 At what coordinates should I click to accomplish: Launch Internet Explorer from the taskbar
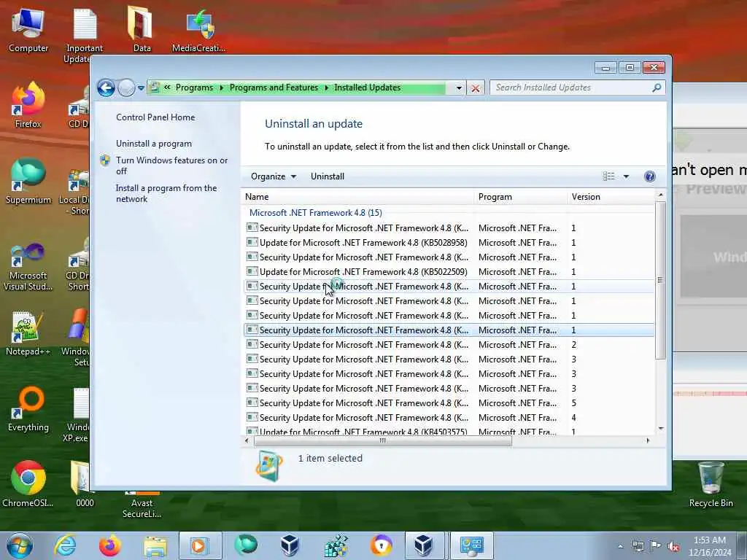tap(65, 545)
